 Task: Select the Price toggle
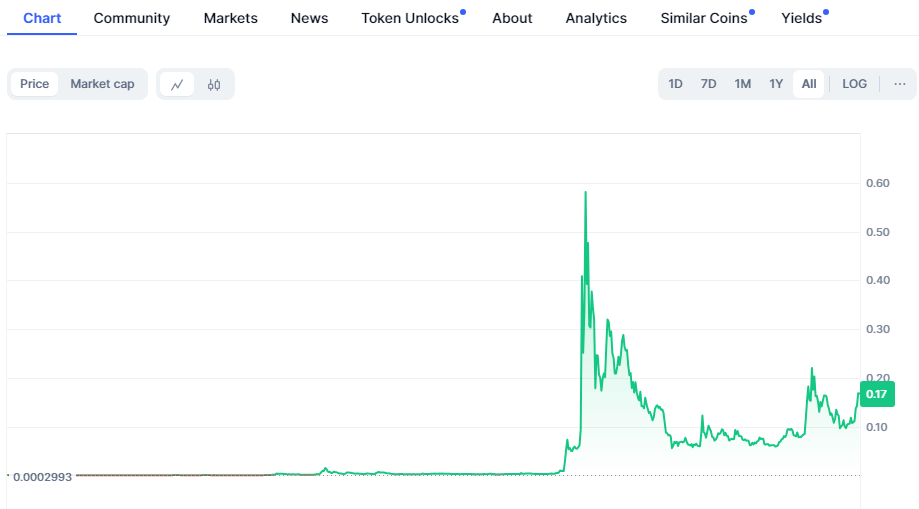coord(35,84)
